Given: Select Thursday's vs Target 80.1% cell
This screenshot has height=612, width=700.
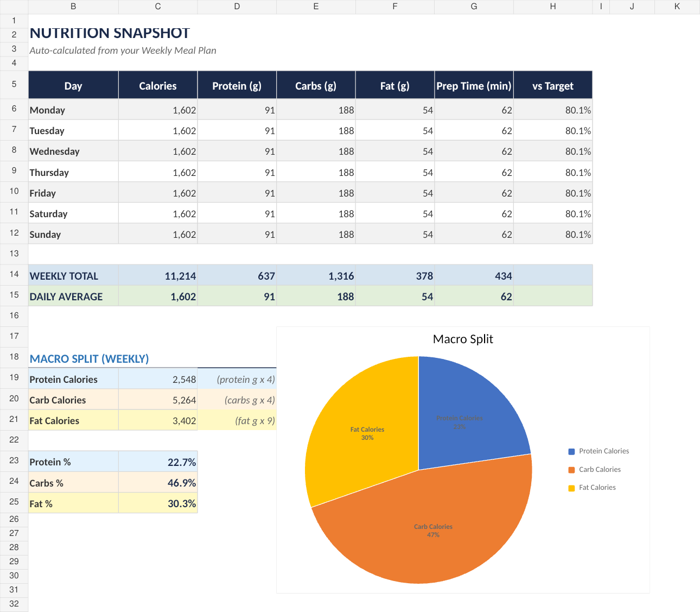Looking at the screenshot, I should tap(553, 172).
